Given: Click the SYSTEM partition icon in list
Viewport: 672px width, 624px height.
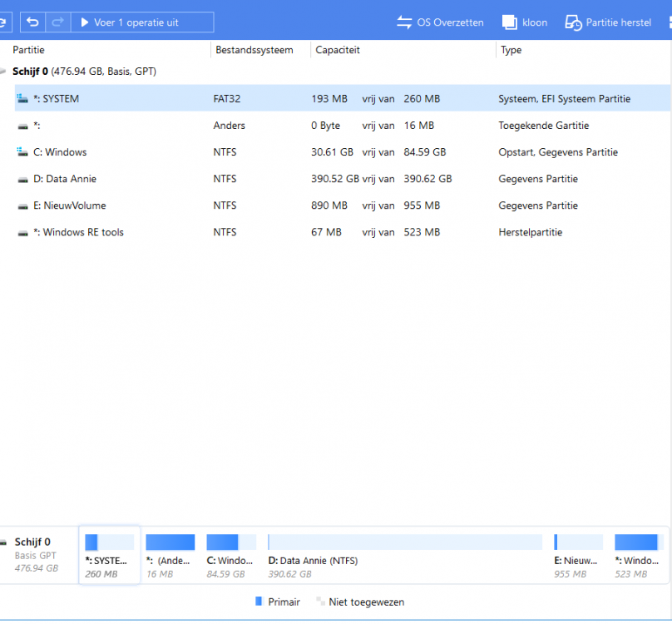Looking at the screenshot, I should (22, 99).
